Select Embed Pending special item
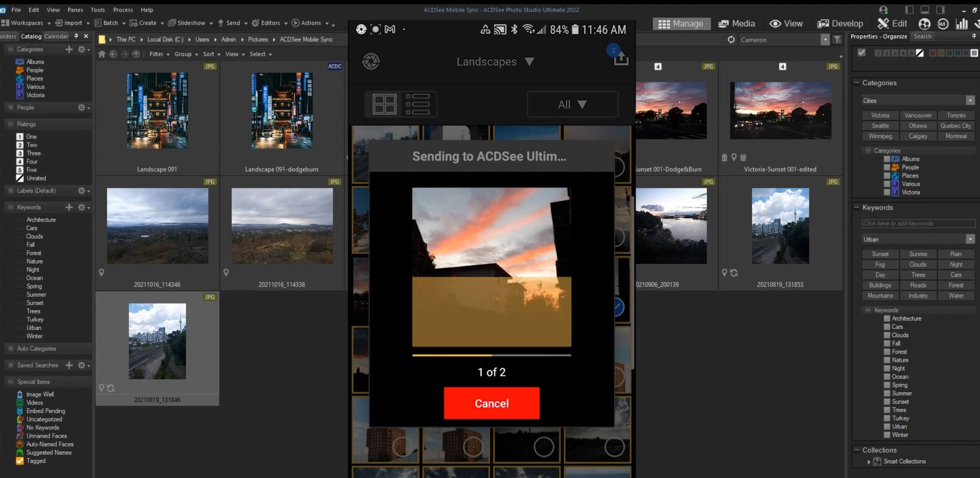 [x=41, y=411]
